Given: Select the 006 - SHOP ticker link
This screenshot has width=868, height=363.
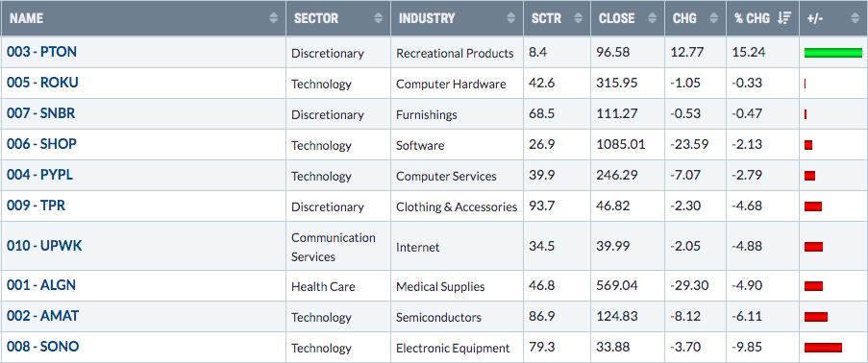Looking at the screenshot, I should click(41, 144).
